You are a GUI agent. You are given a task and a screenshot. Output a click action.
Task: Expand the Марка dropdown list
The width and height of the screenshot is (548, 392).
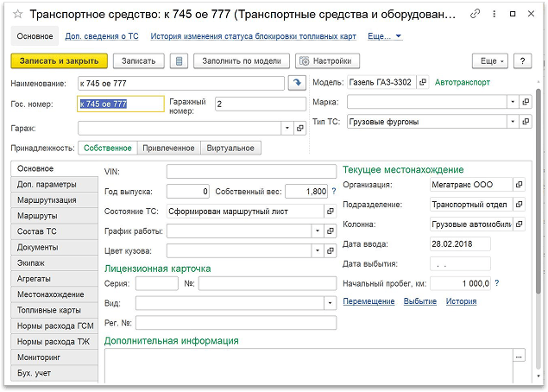point(513,102)
